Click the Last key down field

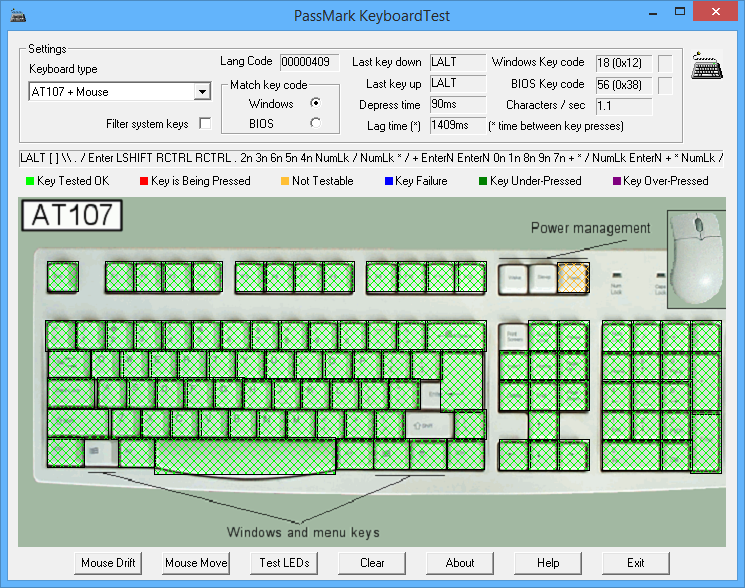coord(458,62)
